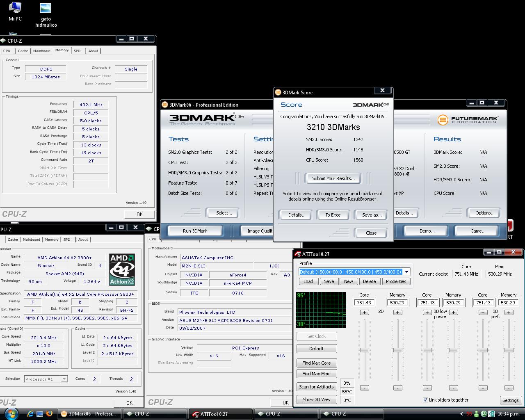
Task: Click the ATITool title bar icon
Action: 298,254
